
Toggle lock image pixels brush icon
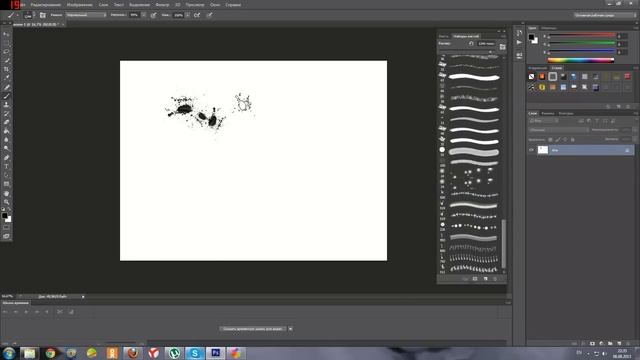(x=558, y=140)
